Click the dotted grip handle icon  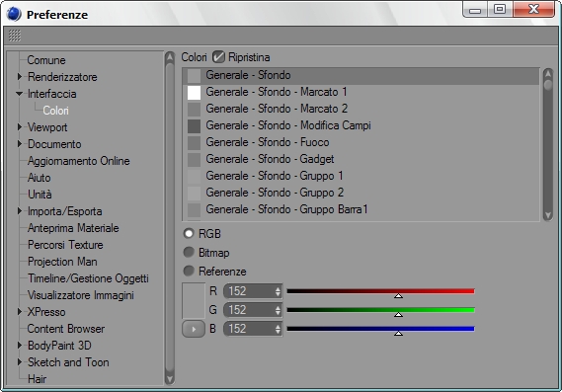tap(15, 36)
